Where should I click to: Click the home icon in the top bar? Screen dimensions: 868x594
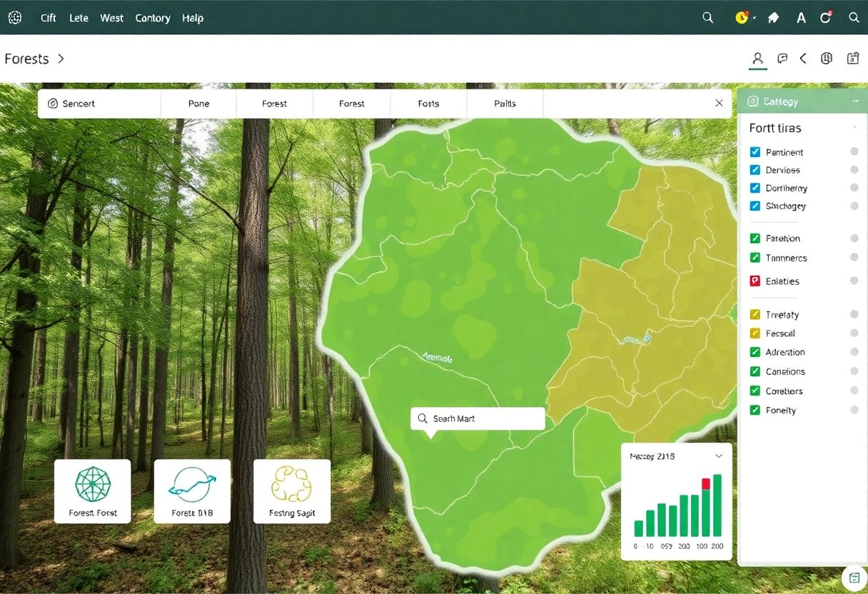tap(773, 18)
